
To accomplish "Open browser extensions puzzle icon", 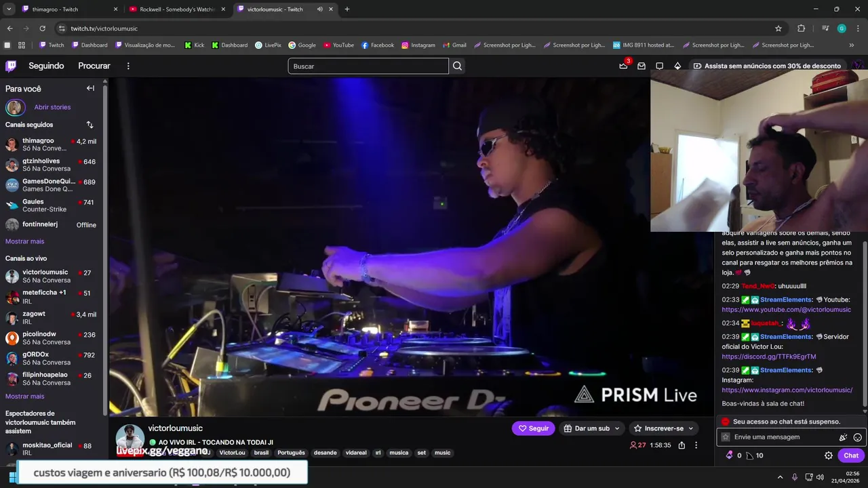I will 801,28.
